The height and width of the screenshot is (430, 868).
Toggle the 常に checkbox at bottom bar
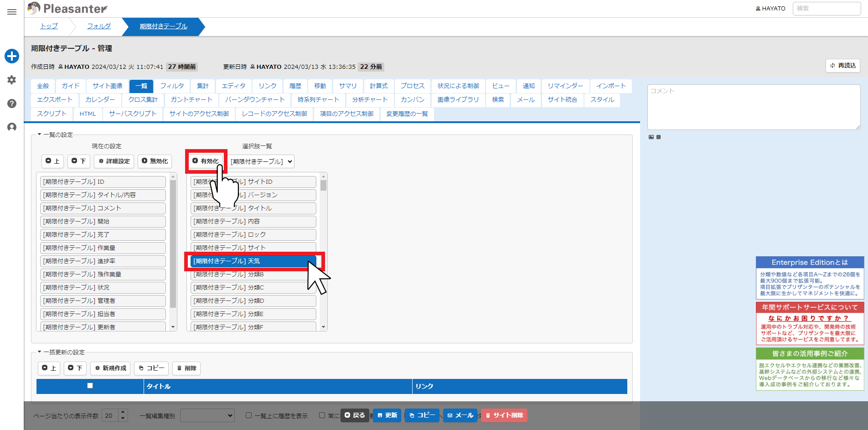(322, 415)
